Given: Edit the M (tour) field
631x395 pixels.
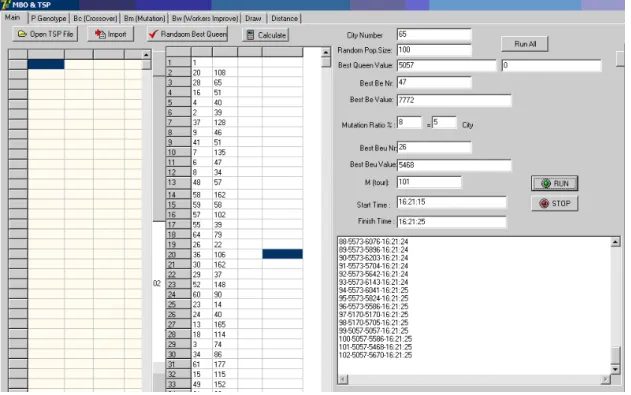Looking at the screenshot, I should (429, 182).
